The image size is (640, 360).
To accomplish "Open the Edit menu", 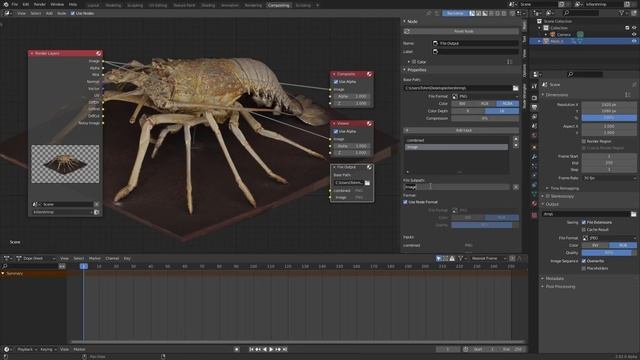I will tap(26, 4).
